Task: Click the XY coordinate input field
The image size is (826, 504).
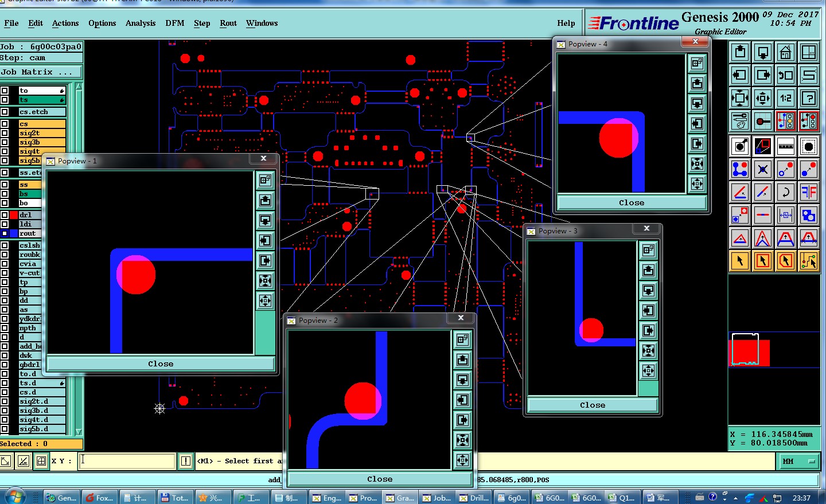Action: tap(127, 461)
